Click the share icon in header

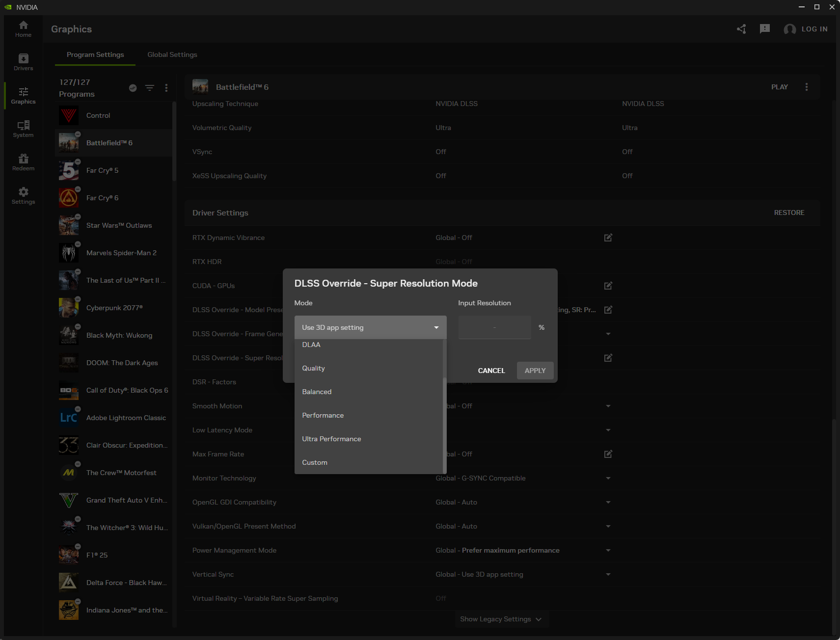[741, 29]
